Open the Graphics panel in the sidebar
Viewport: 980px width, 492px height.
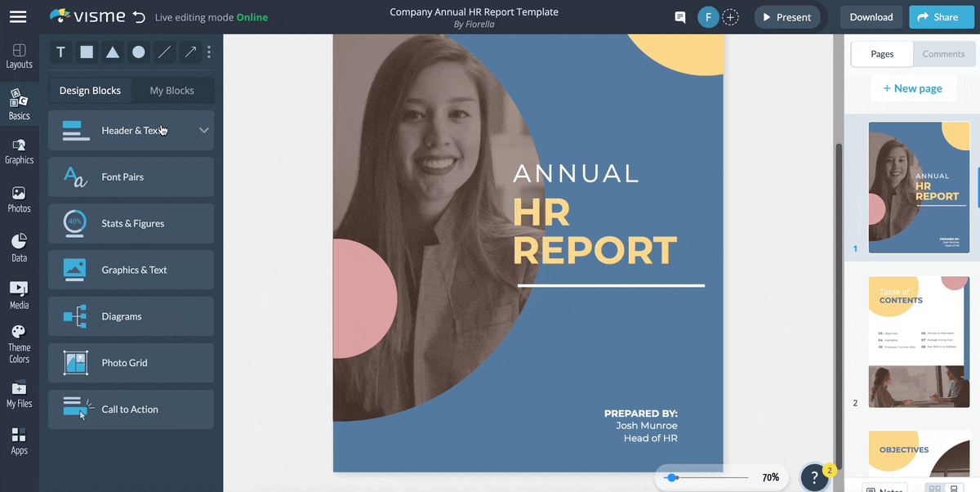click(19, 151)
